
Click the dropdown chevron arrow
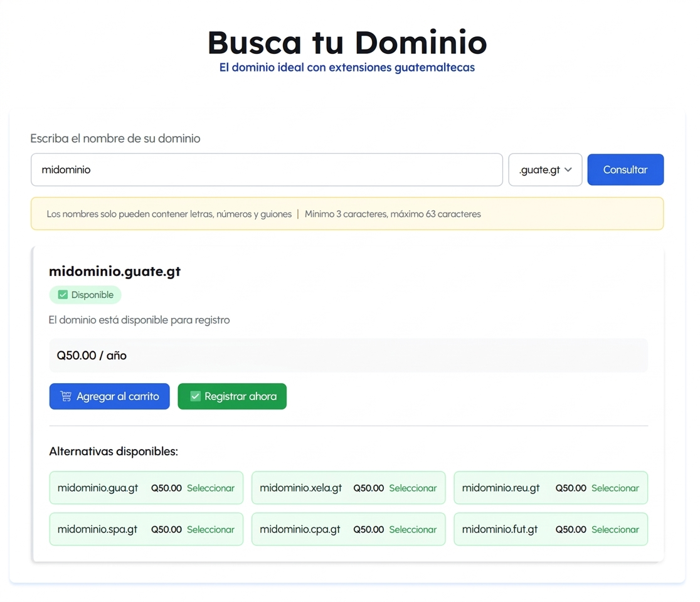(568, 170)
